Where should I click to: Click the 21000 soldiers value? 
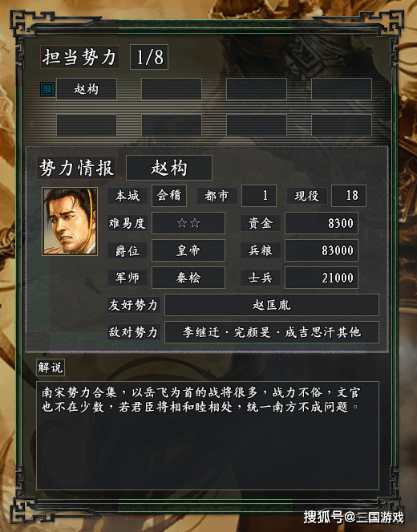tap(322, 278)
